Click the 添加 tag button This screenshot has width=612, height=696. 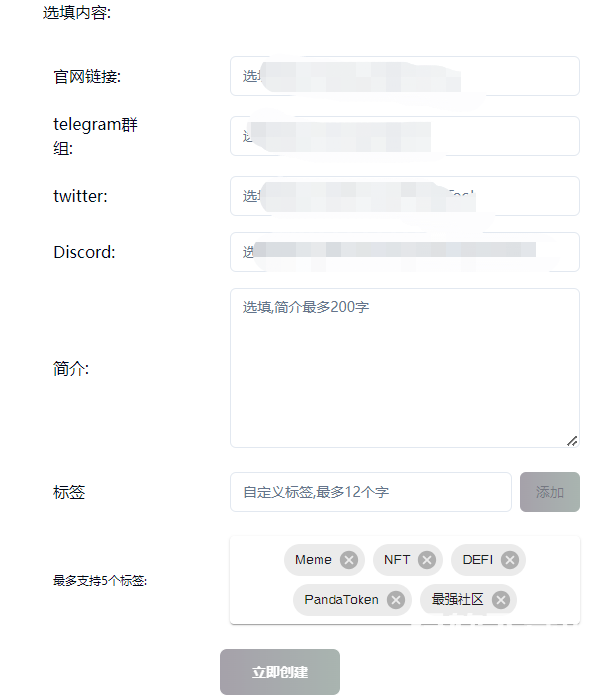pyautogui.click(x=550, y=492)
